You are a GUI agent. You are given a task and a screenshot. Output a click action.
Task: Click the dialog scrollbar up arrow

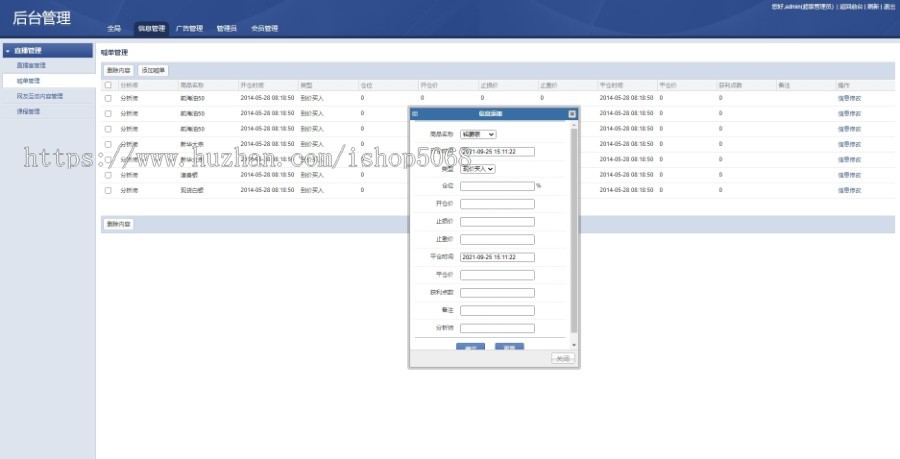[x=574, y=125]
